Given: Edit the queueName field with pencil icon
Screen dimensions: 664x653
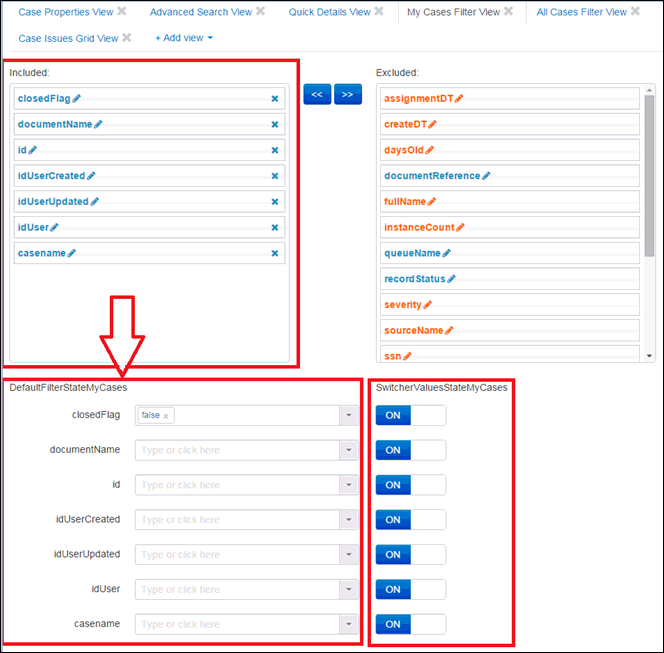Looking at the screenshot, I should pos(446,253).
